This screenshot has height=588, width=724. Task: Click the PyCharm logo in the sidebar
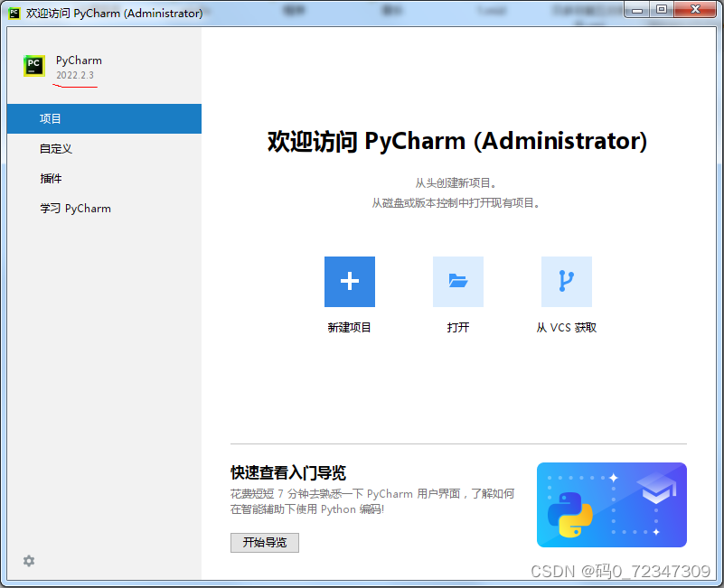click(34, 66)
